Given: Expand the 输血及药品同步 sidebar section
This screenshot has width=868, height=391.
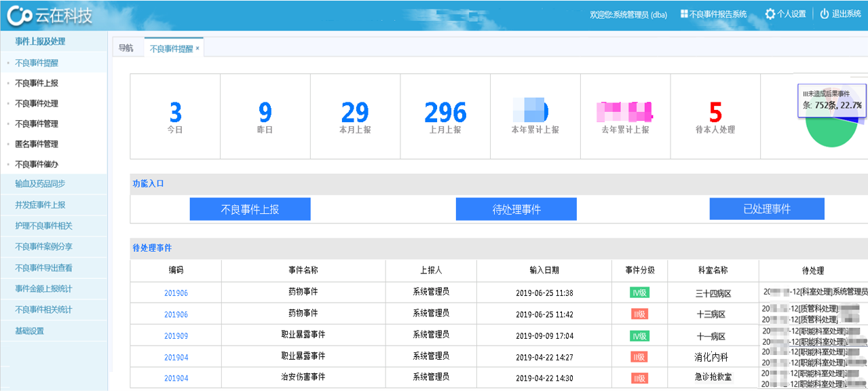Looking at the screenshot, I should [40, 184].
